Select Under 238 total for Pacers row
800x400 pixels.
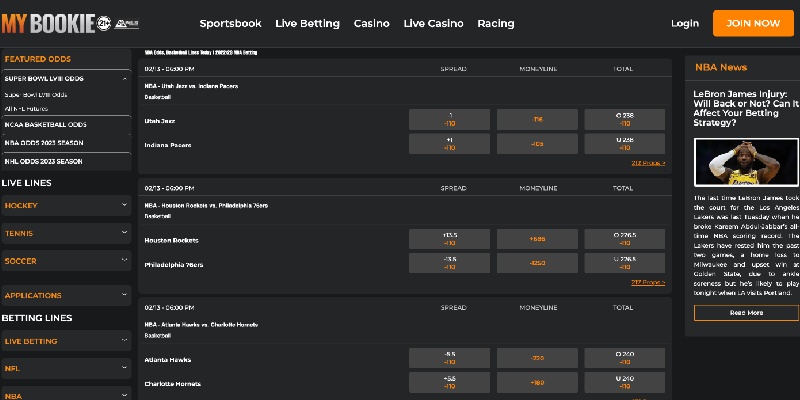624,144
